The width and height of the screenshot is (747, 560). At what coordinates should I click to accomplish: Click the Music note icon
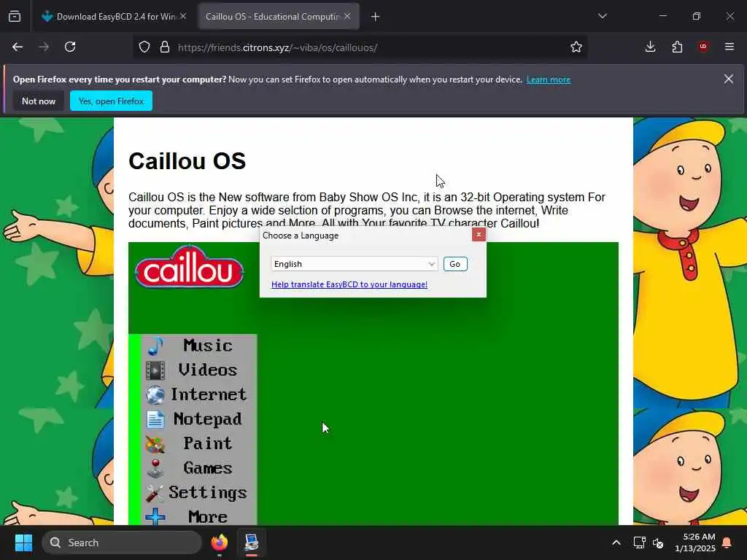pos(155,346)
